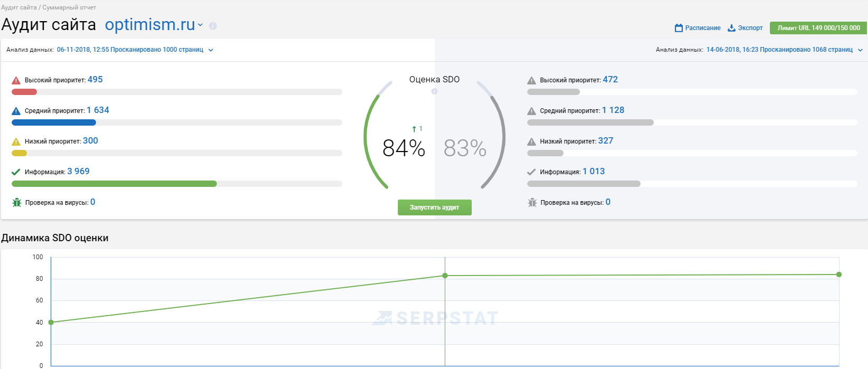Click the info icon under Оценка SDO
The width and height of the screenshot is (868, 369).
(x=434, y=91)
